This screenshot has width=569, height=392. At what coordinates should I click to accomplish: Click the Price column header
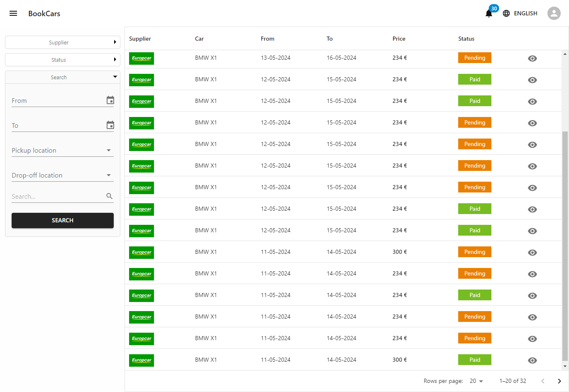pos(399,39)
